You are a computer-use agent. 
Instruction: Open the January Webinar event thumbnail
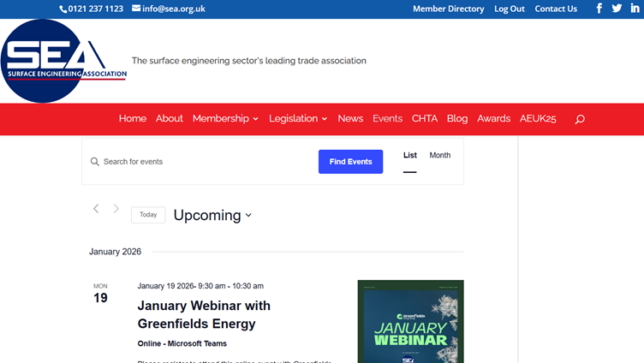point(411,322)
